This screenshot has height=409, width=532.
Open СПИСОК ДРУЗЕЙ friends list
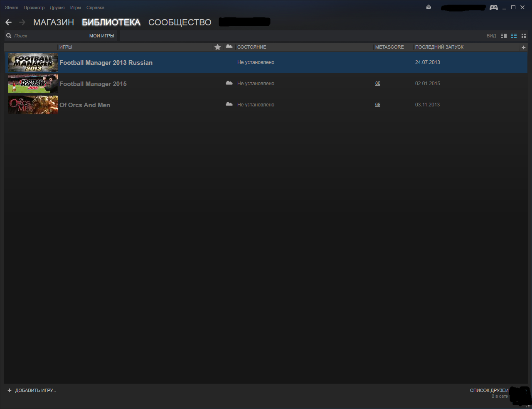(489, 390)
